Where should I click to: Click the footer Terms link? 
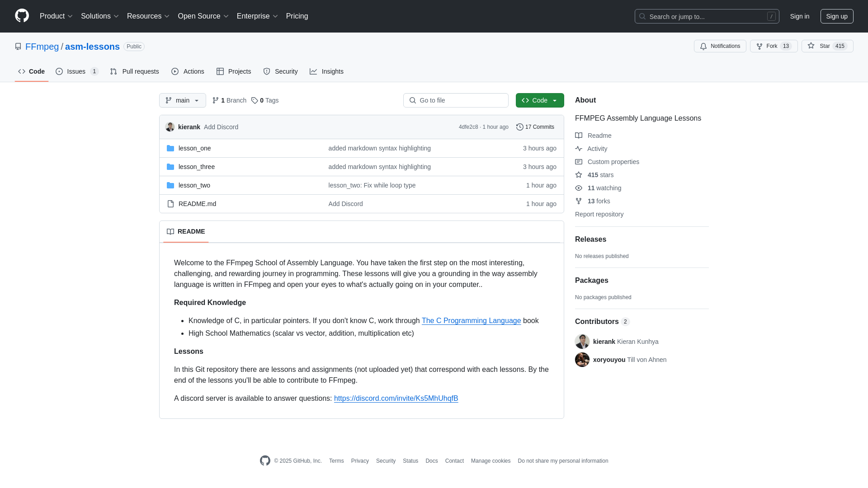pos(336,461)
